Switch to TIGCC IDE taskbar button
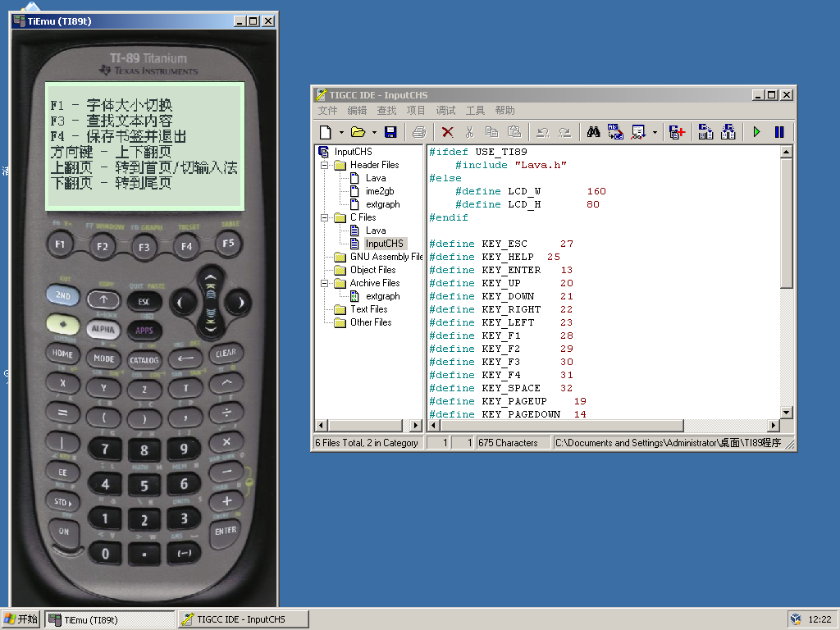The height and width of the screenshot is (630, 840). [x=243, y=619]
